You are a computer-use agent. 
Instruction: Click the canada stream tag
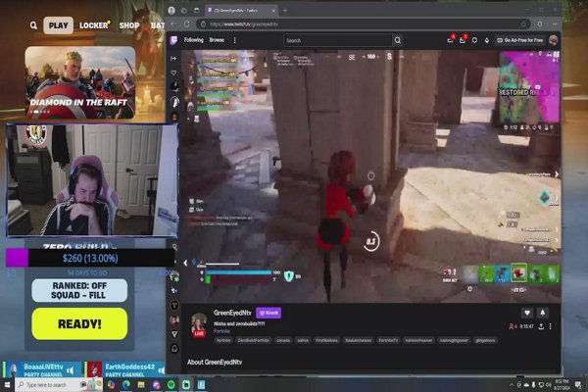tap(283, 340)
